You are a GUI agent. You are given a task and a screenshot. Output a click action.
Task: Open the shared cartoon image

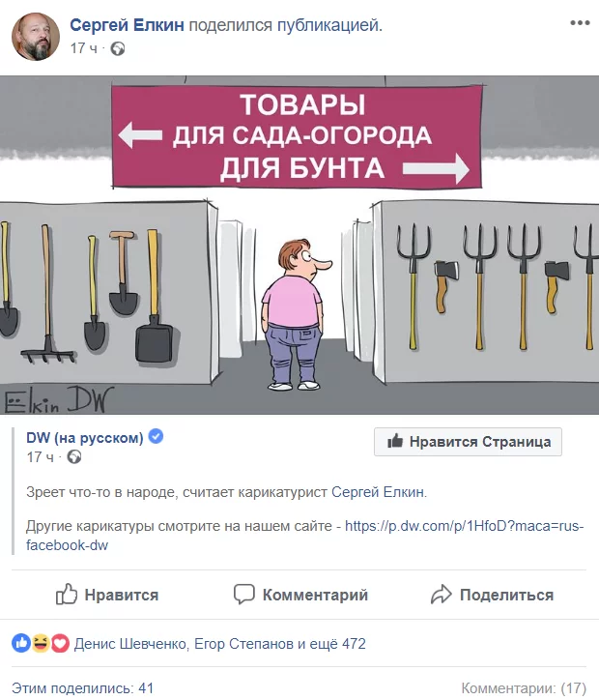pos(299,245)
